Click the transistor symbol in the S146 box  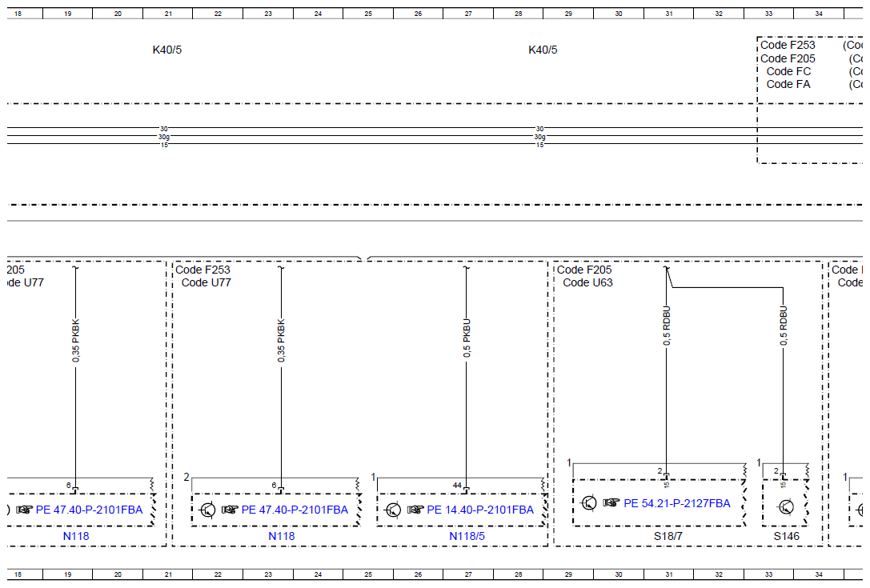(786, 506)
